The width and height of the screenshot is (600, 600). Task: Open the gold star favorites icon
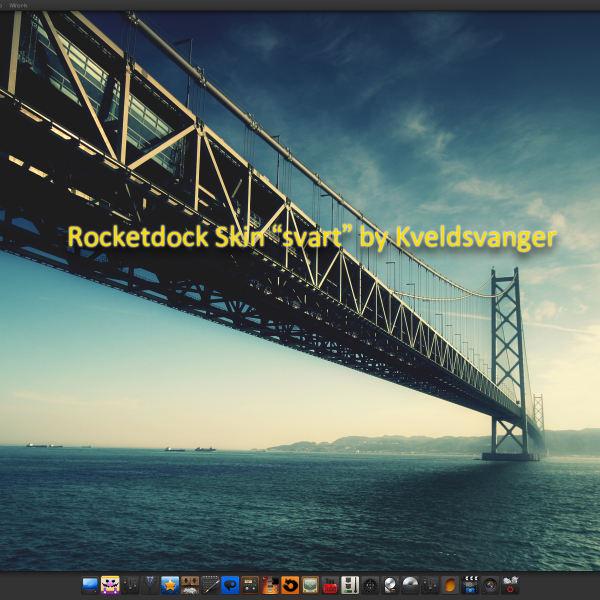click(x=170, y=585)
